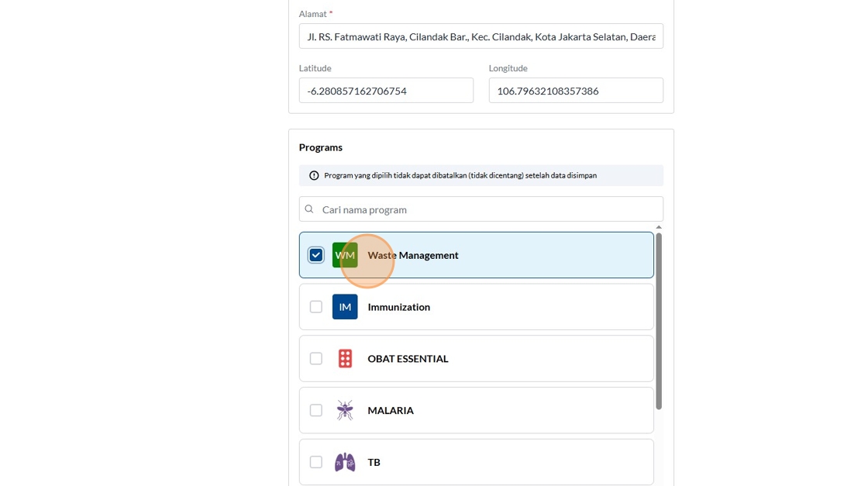Viewport: 868px width, 486px height.
Task: Check the Immunization checkbox
Action: pyautogui.click(x=316, y=307)
